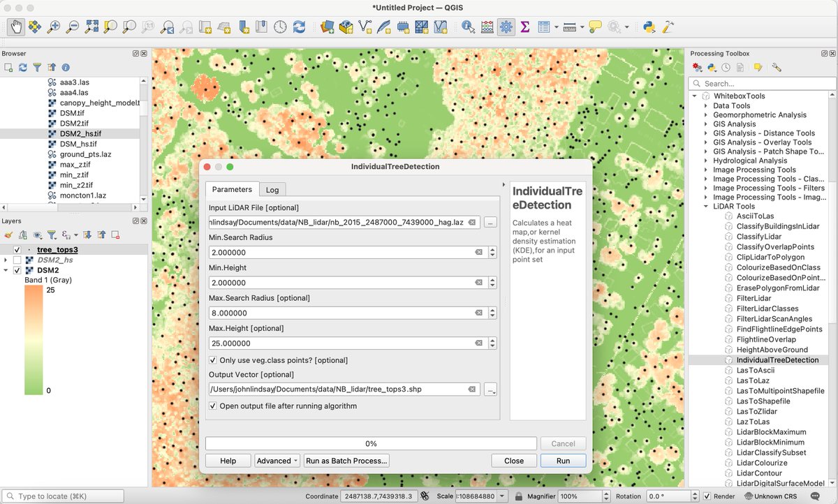Switch to the Log tab
838x504 pixels.
click(272, 189)
